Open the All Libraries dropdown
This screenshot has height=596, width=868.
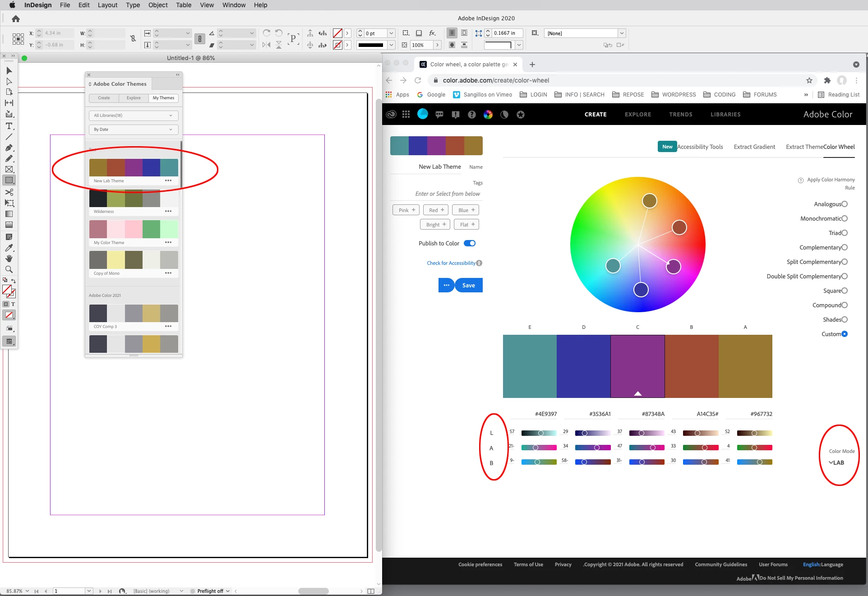tap(134, 116)
